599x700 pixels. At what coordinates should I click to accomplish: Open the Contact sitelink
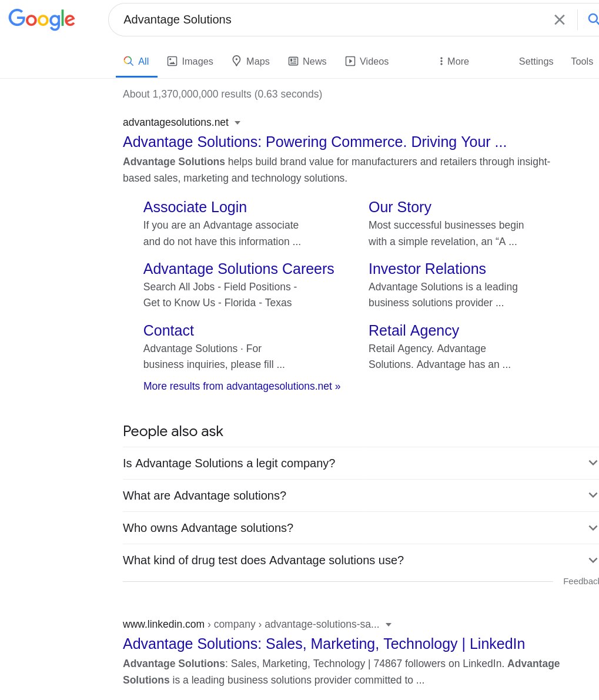[169, 330]
